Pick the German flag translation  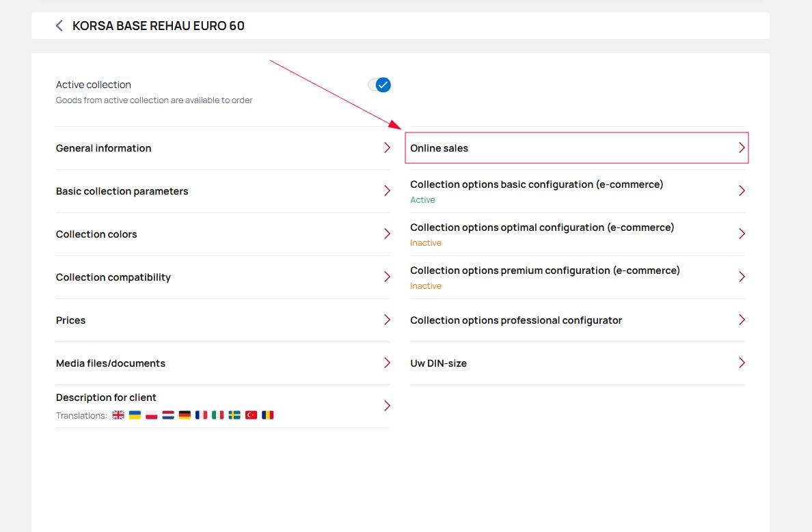(x=185, y=415)
